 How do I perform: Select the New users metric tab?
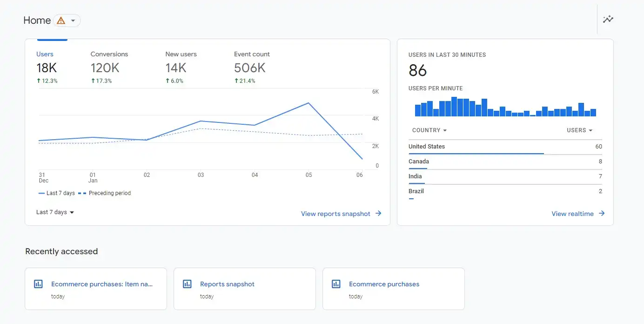[181, 67]
